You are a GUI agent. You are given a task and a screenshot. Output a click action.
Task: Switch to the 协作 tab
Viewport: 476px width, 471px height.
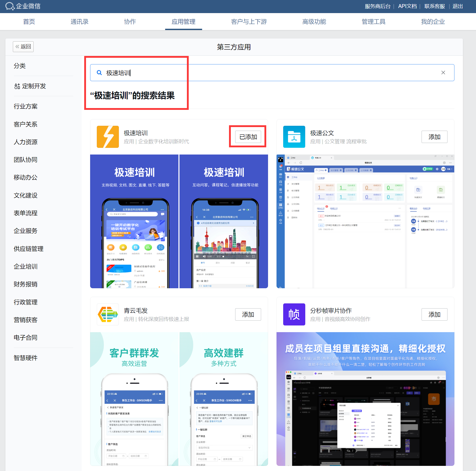coord(130,22)
